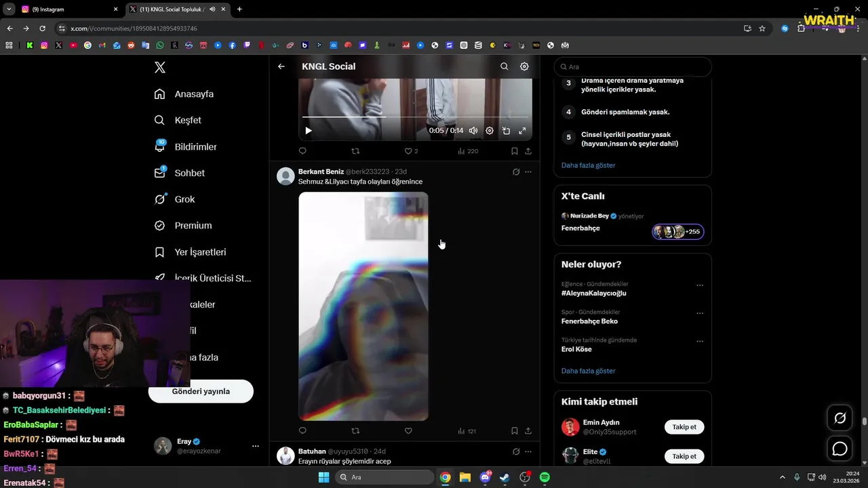Viewport: 868px width, 488px height.
Task: Share the top video post
Action: tap(528, 151)
